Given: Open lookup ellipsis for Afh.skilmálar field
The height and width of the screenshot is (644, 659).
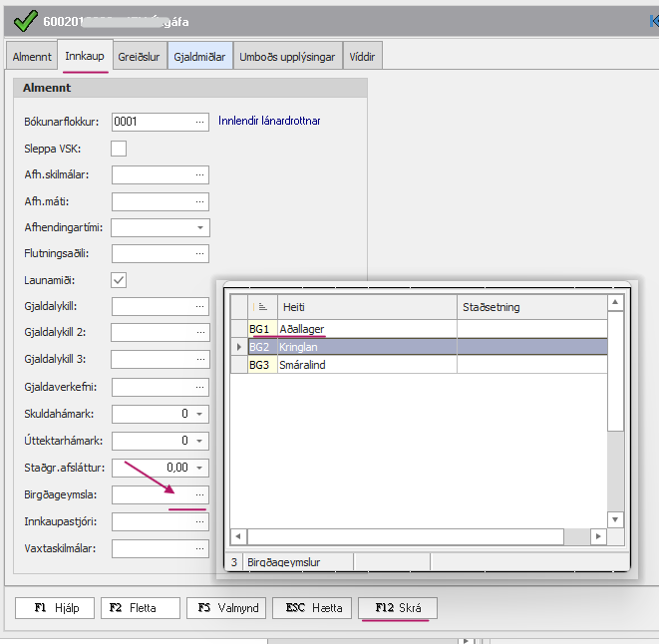Looking at the screenshot, I should point(199,174).
